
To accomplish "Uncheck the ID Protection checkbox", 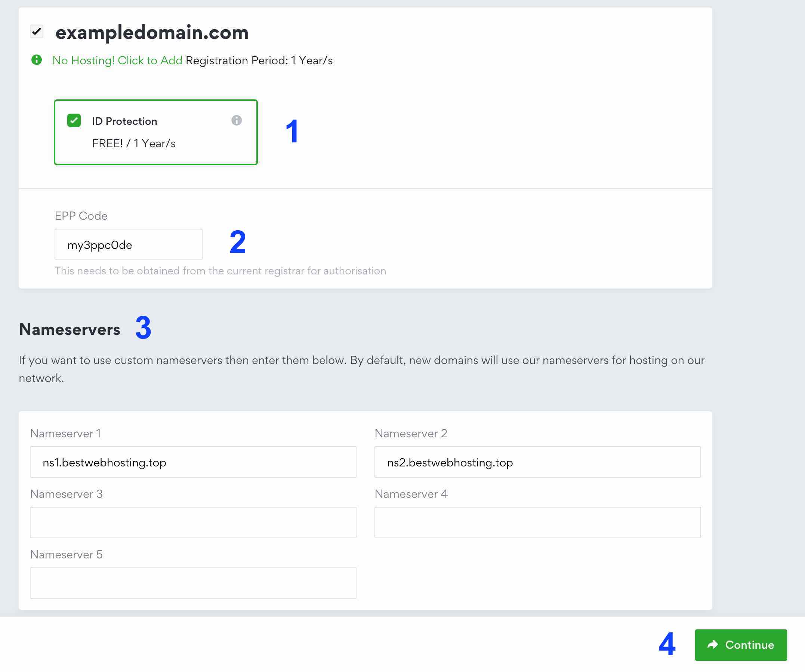I will point(74,120).
